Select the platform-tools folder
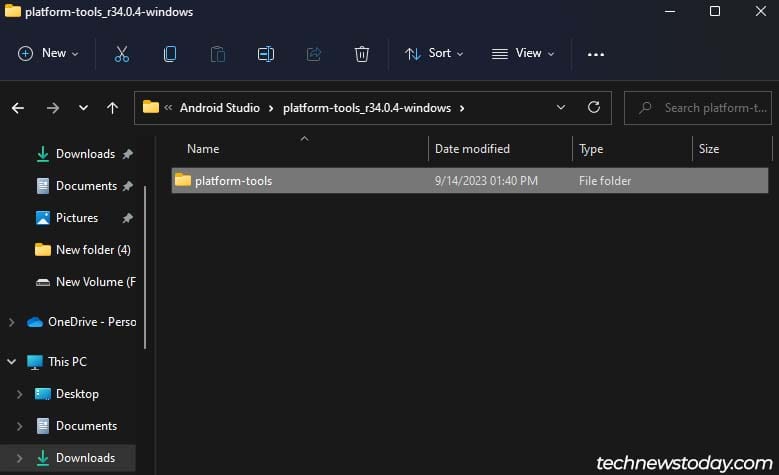This screenshot has width=779, height=475. click(233, 181)
